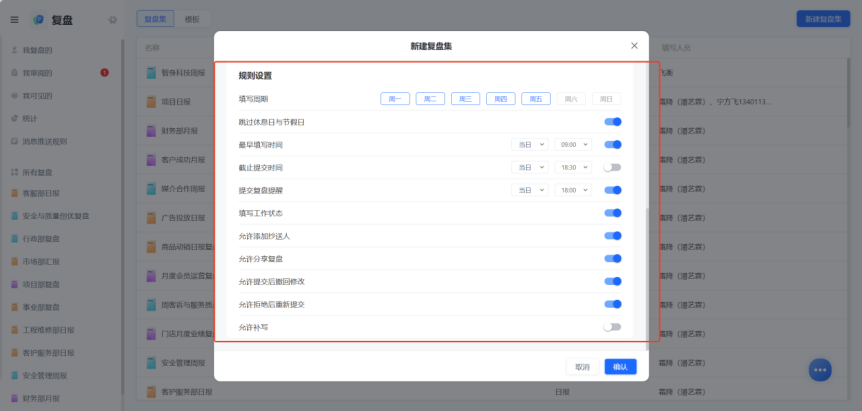Select 周日 in 填写周期
This screenshot has height=411, width=862.
(606, 99)
